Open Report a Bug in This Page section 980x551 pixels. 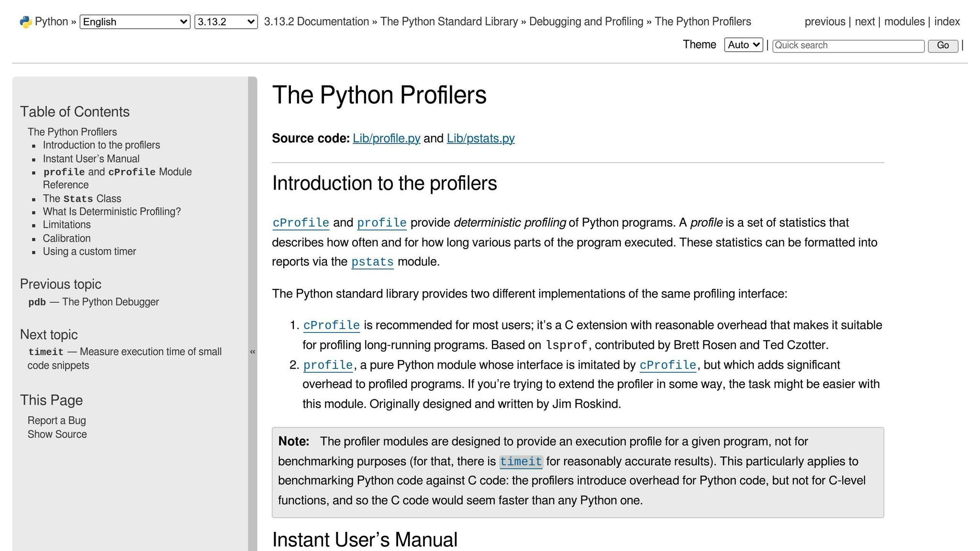56,420
